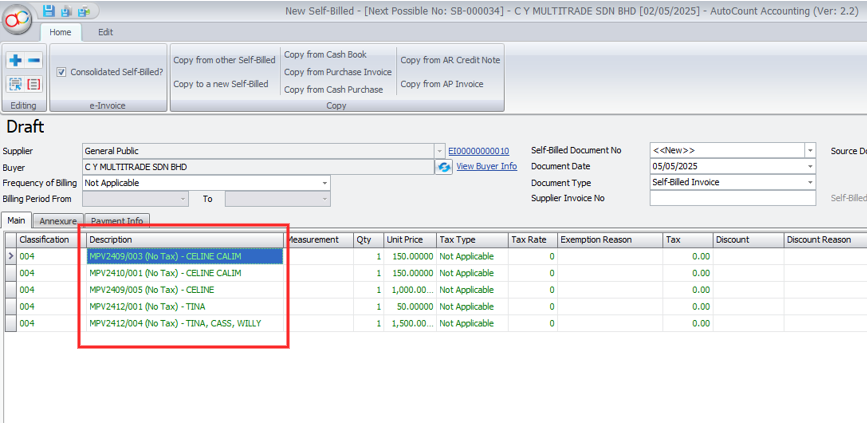Screen dimensions: 867x423
Task: Click the item search icon in Editing
Action: point(15,85)
